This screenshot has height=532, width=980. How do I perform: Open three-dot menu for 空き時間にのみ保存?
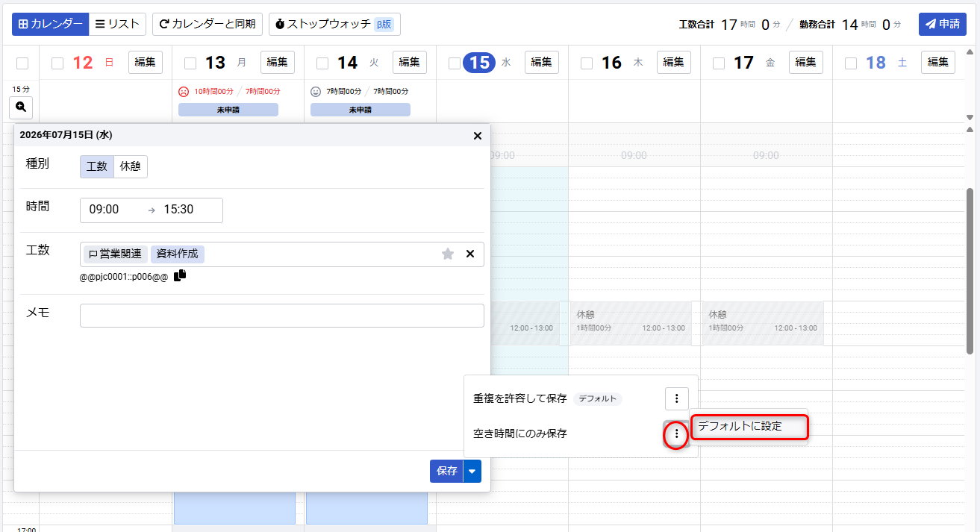(676, 434)
